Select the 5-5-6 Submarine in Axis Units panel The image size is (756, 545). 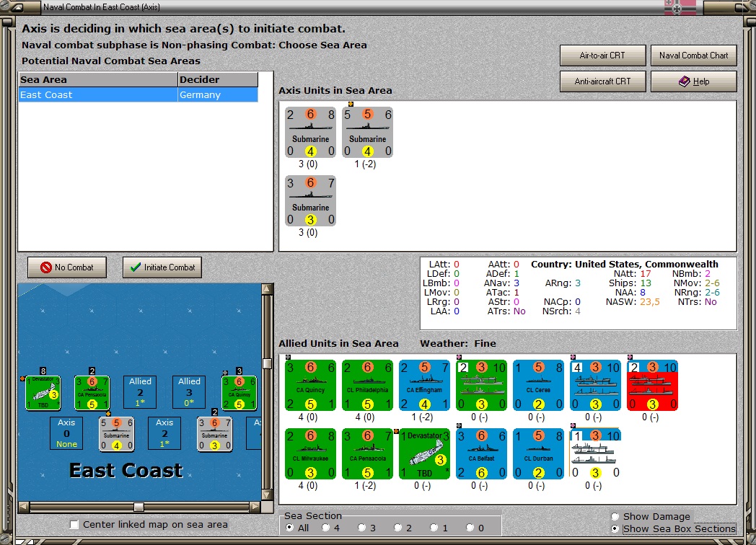367,133
